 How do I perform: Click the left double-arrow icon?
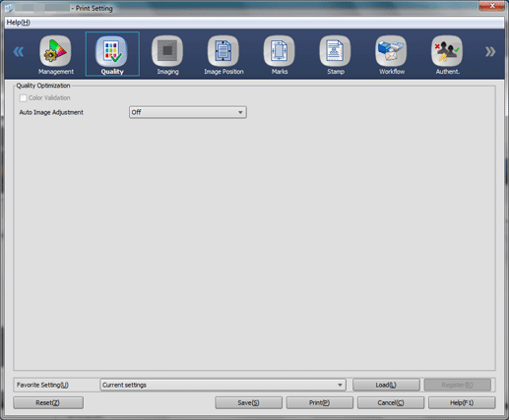(x=19, y=52)
